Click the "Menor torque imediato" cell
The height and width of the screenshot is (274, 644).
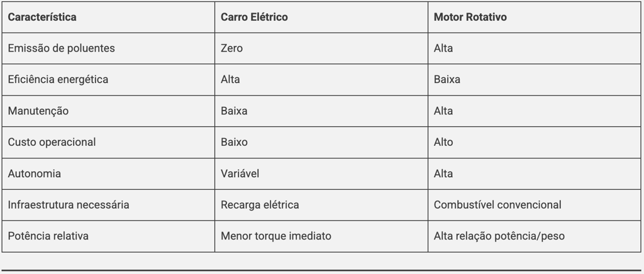[x=275, y=236]
